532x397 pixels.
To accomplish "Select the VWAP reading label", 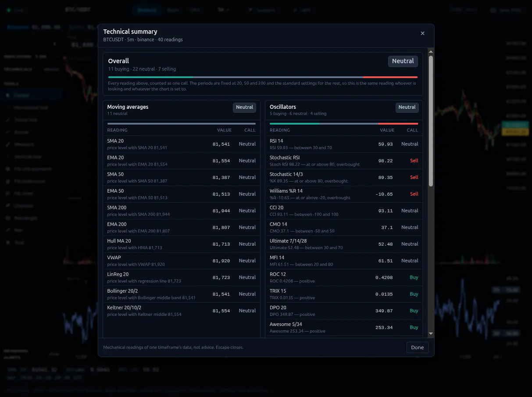I will (x=114, y=258).
